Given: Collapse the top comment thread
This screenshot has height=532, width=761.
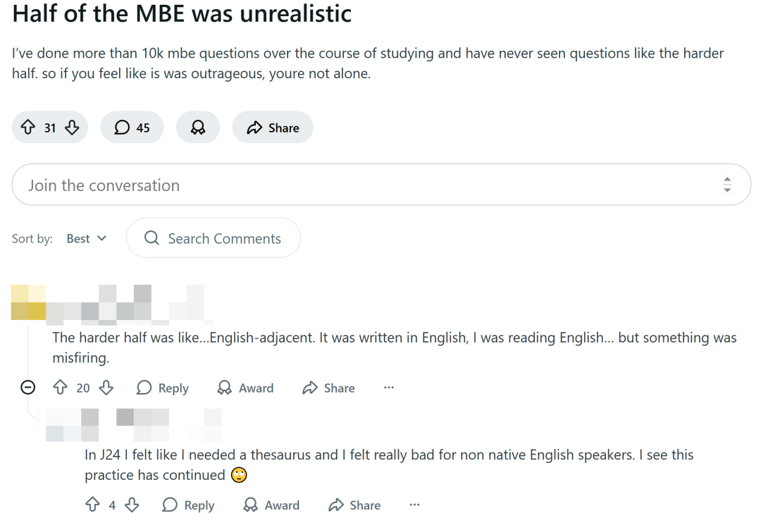Looking at the screenshot, I should (28, 388).
